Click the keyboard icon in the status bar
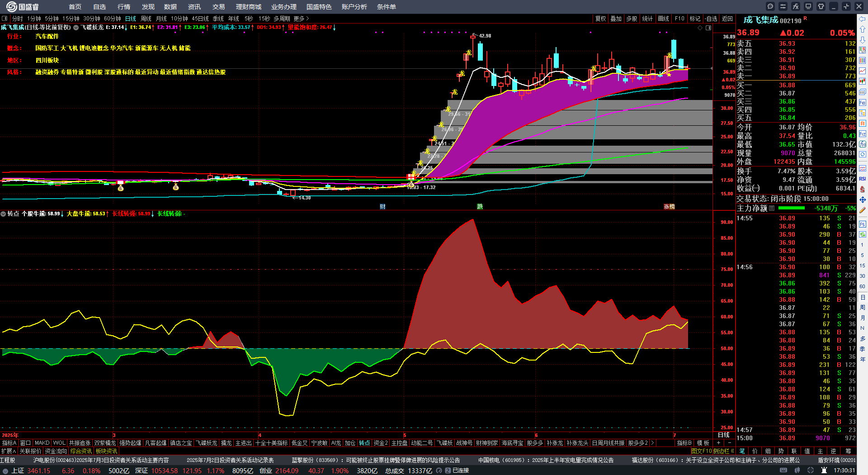The image size is (868, 475). pyautogui.click(x=783, y=470)
